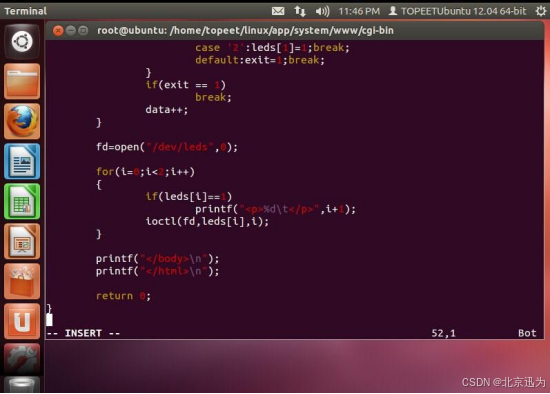This screenshot has width=550, height=394.
Task: Open the Files manager in launcher
Action: [22, 81]
